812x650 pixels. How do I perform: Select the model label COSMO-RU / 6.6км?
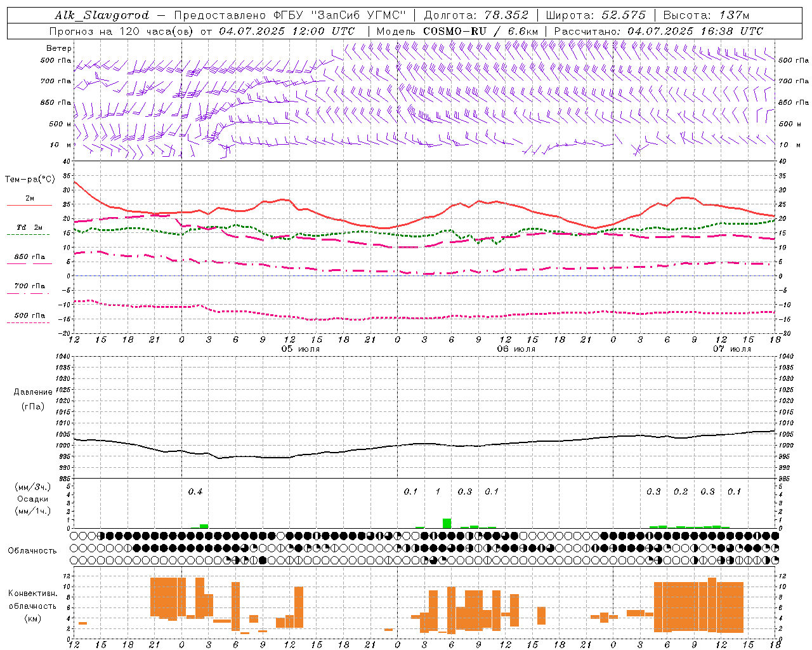click(x=480, y=31)
